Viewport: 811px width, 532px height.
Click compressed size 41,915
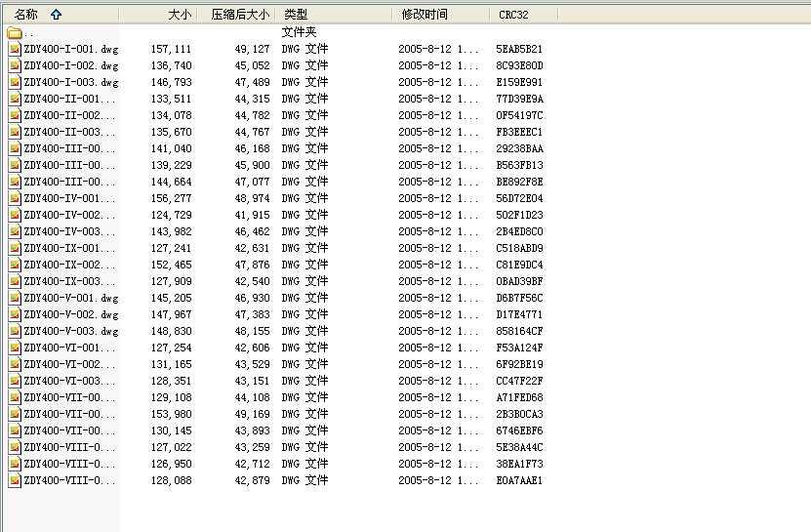coord(253,215)
